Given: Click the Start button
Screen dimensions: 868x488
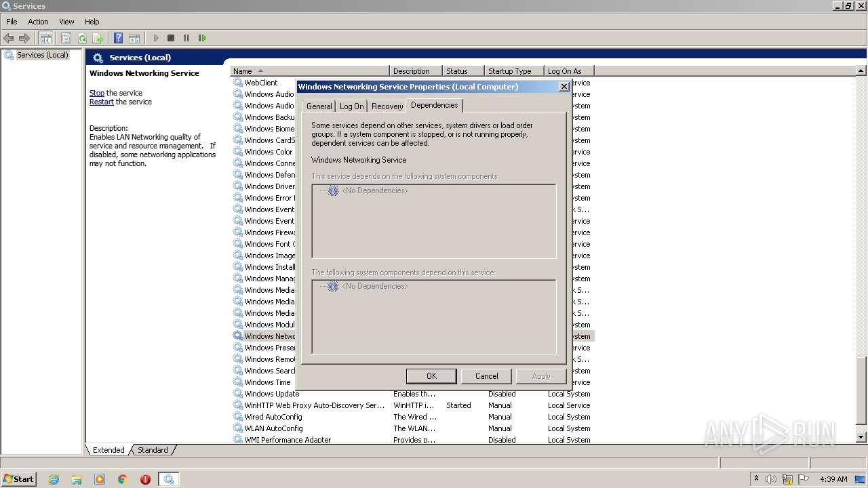Looking at the screenshot, I should click(19, 479).
